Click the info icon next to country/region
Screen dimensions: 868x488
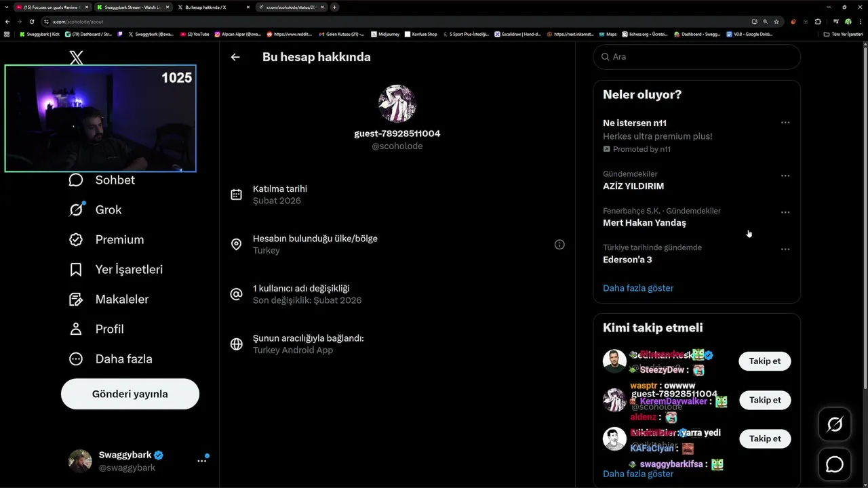click(559, 245)
